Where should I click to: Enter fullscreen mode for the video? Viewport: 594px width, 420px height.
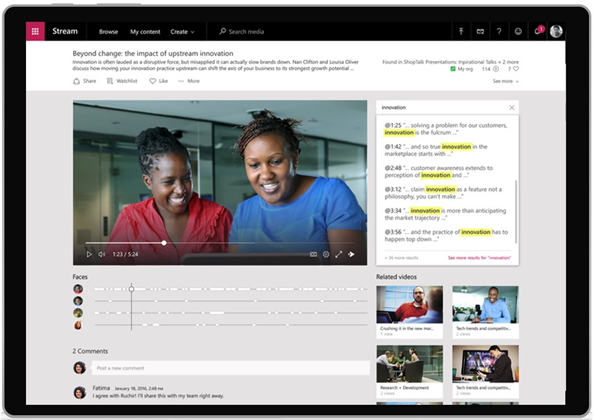point(339,254)
